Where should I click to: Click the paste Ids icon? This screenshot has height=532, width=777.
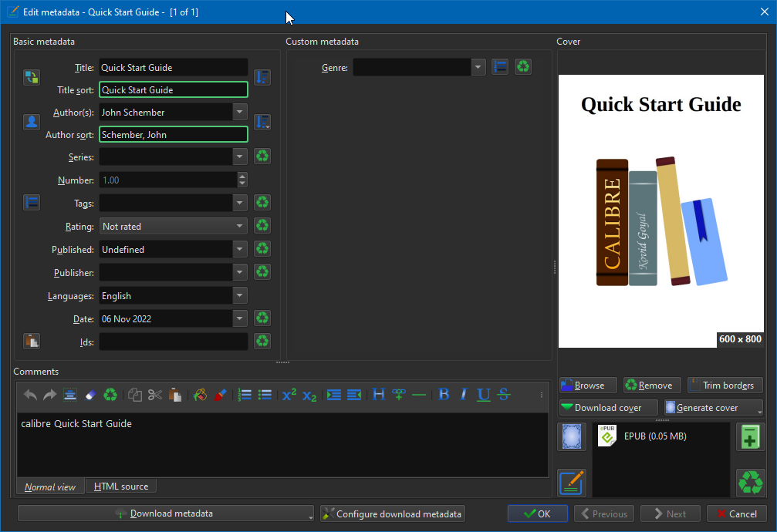[31, 341]
